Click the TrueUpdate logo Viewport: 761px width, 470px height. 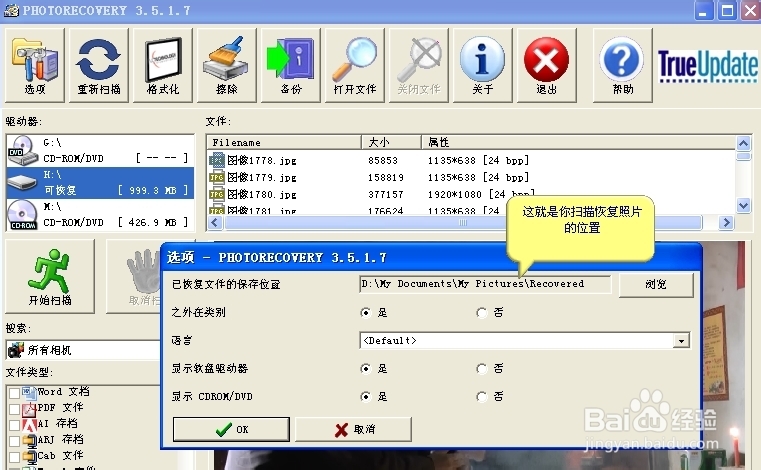coord(708,66)
